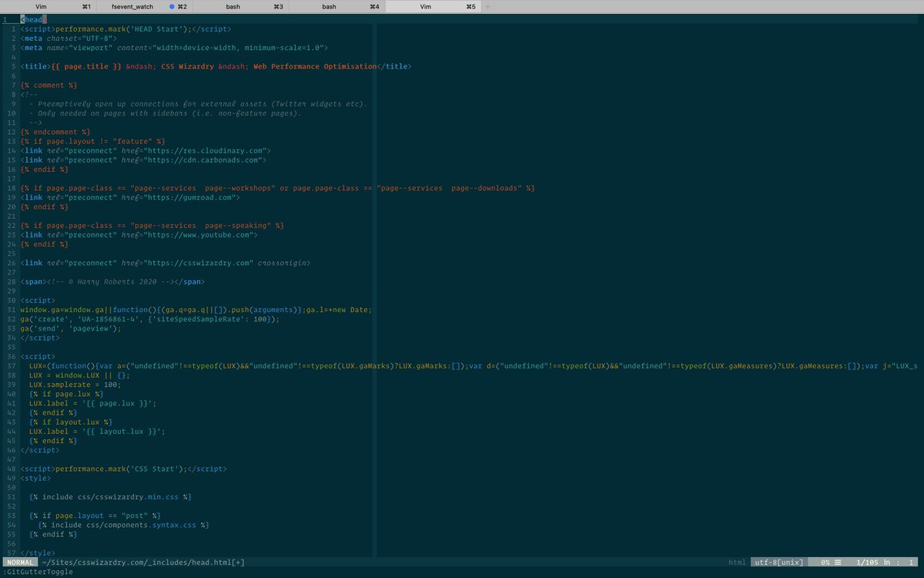Click the '{% if page.lux %}' line

click(66, 394)
